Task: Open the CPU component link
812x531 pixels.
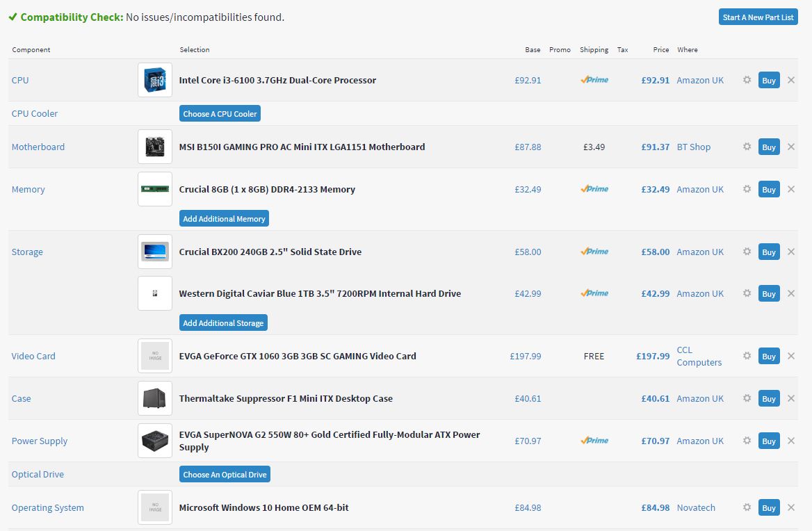Action: [20, 80]
